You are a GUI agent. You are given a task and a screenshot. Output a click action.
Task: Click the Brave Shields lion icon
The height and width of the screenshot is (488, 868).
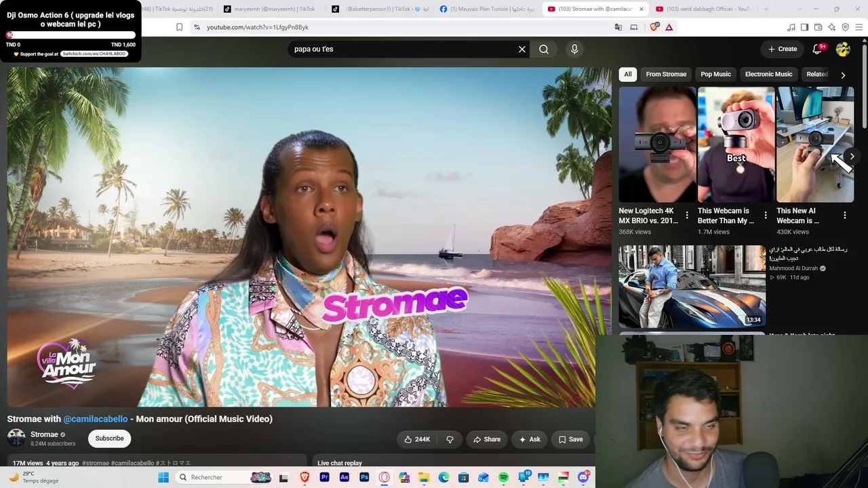[654, 27]
